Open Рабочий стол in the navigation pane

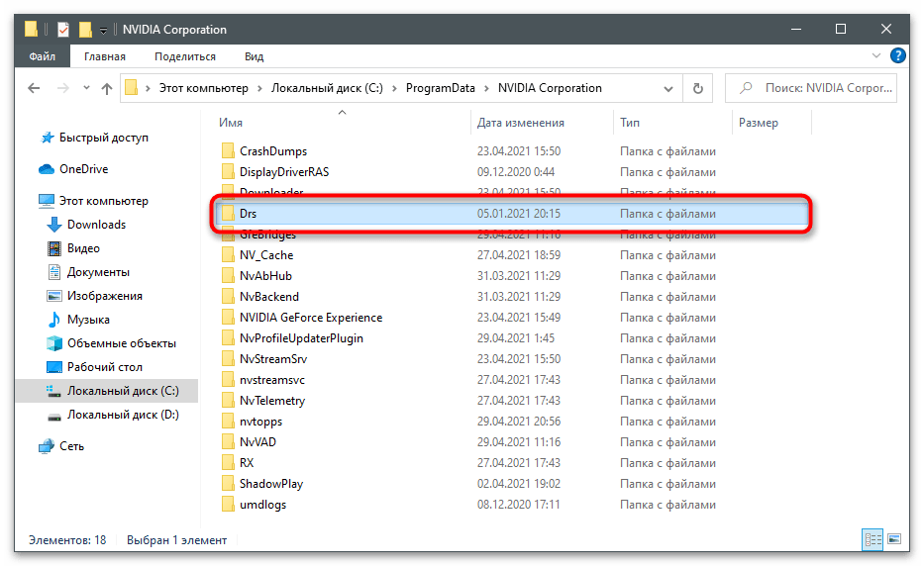pyautogui.click(x=104, y=367)
